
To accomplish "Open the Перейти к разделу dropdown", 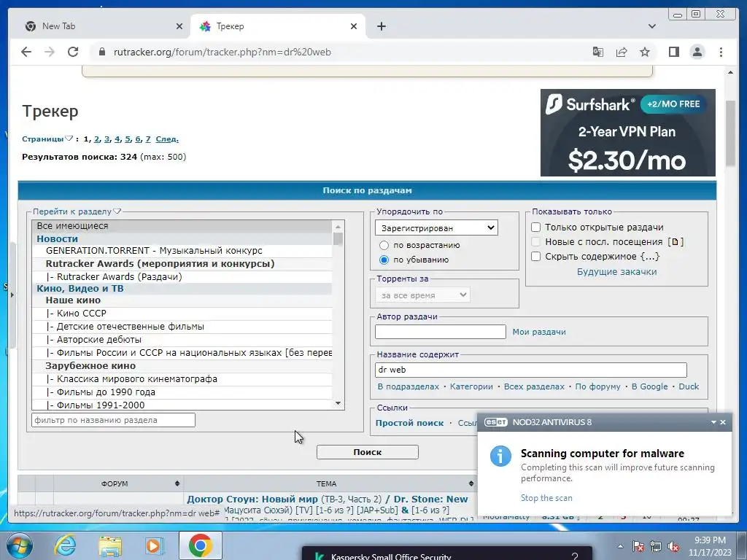I will (77, 211).
